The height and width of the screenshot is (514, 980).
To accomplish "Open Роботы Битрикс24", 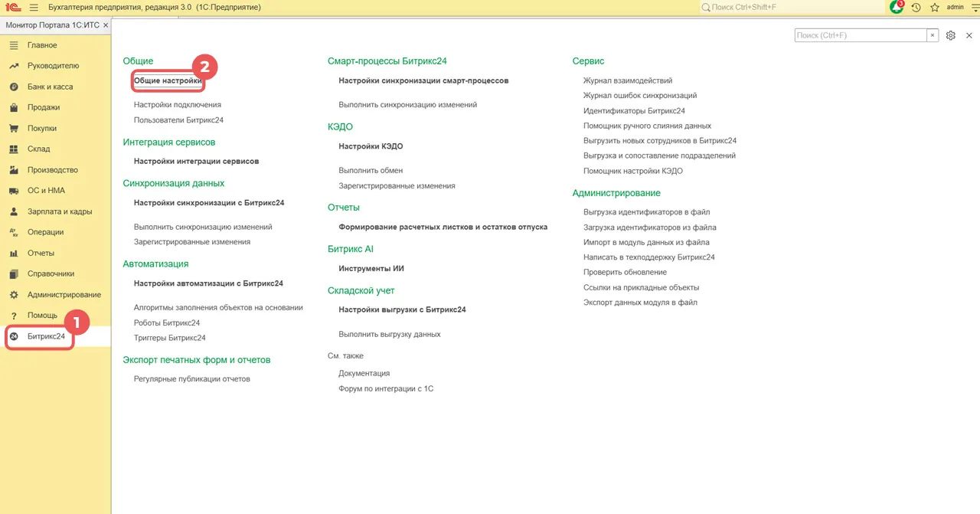I will coord(167,322).
